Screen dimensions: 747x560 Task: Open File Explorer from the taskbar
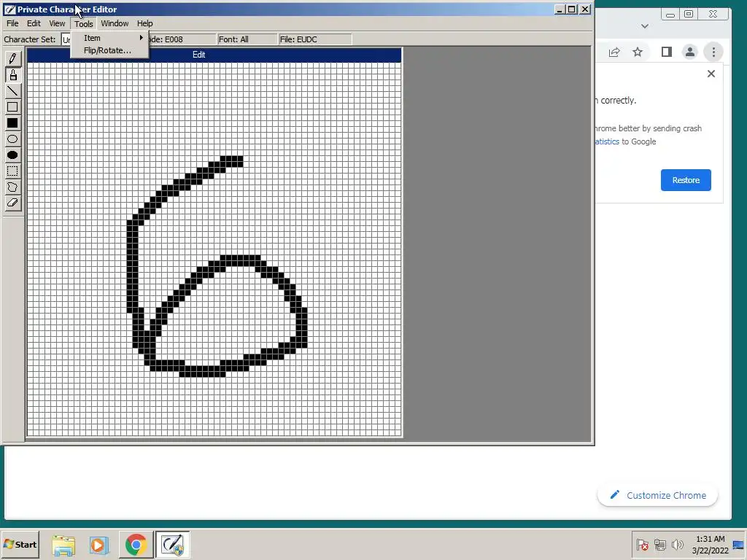(63, 545)
